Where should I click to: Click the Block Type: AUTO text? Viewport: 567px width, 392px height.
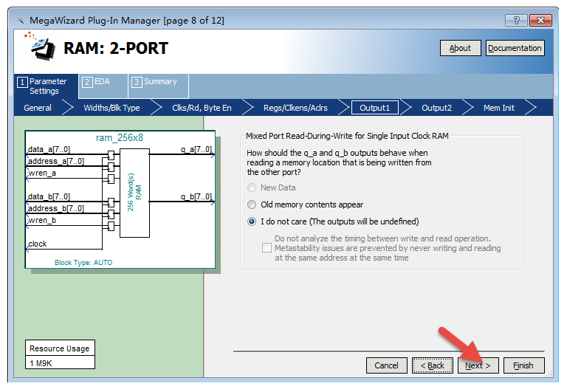coord(83,263)
